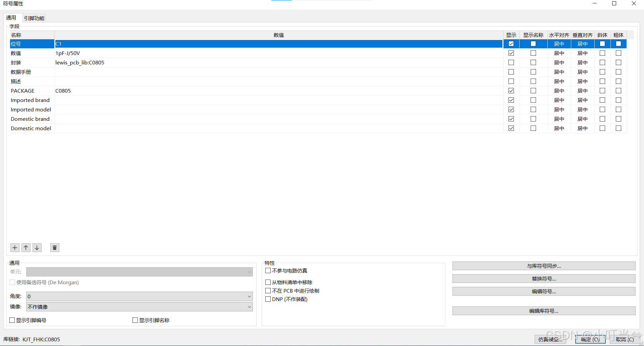Open 水平对齐 cell for PACKAGE row
This screenshot has height=346, width=644.
[x=559, y=91]
